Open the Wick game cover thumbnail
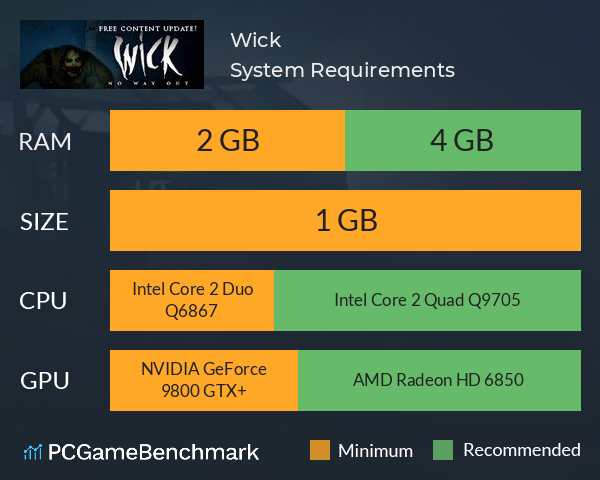Viewport: 600px width, 480px height. tap(112, 54)
